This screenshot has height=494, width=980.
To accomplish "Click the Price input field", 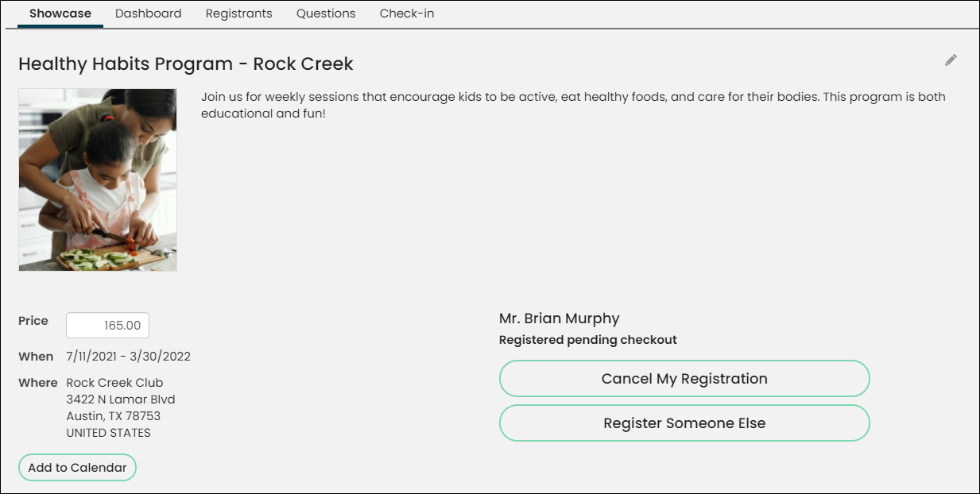I will point(107,326).
